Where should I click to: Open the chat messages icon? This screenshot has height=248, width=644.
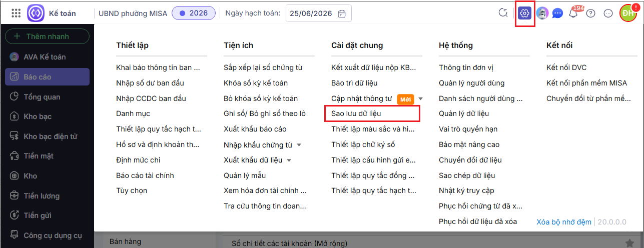pos(558,13)
